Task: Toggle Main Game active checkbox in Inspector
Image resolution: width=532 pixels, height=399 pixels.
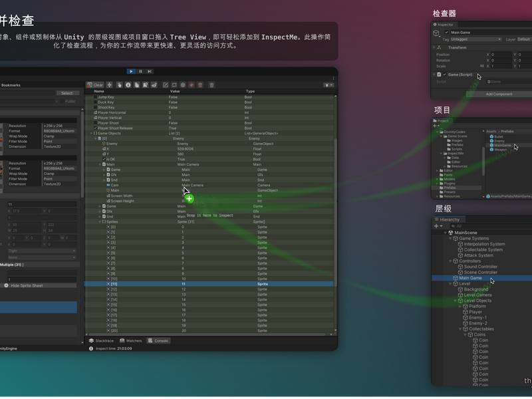Action: point(446,33)
